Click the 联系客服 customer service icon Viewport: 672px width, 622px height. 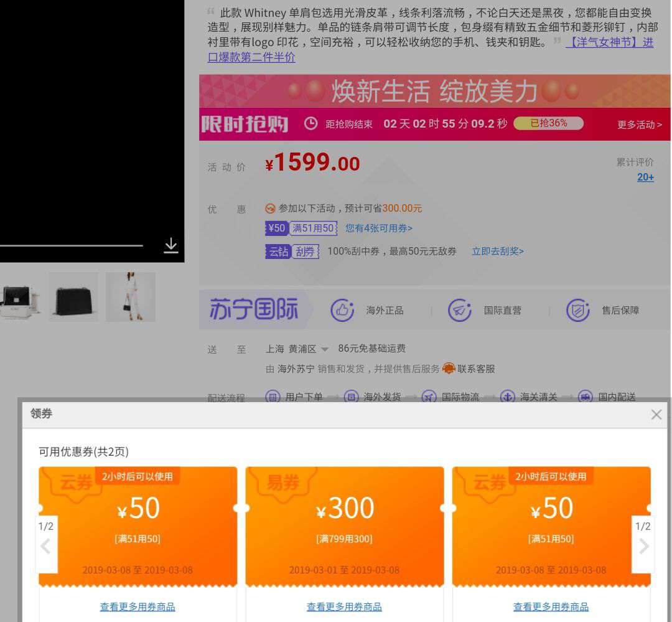tap(448, 369)
